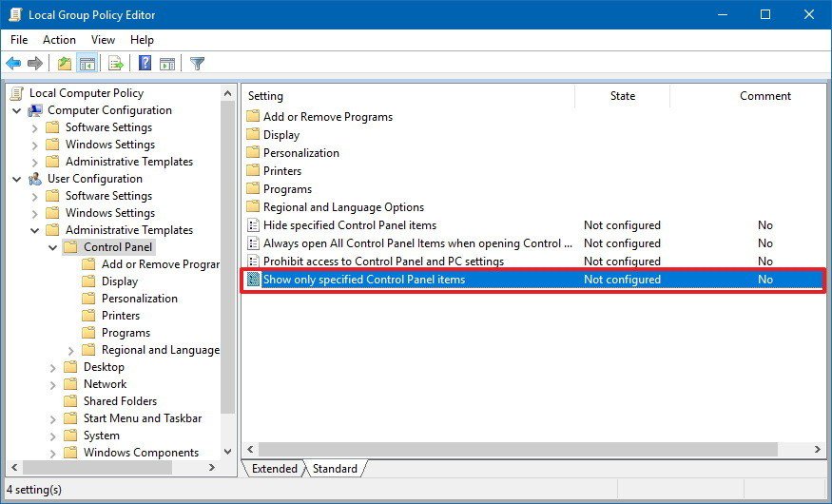Viewport: 832px width, 504px height.
Task: Click the horizontal scrollbar right arrow
Action: tap(818, 449)
